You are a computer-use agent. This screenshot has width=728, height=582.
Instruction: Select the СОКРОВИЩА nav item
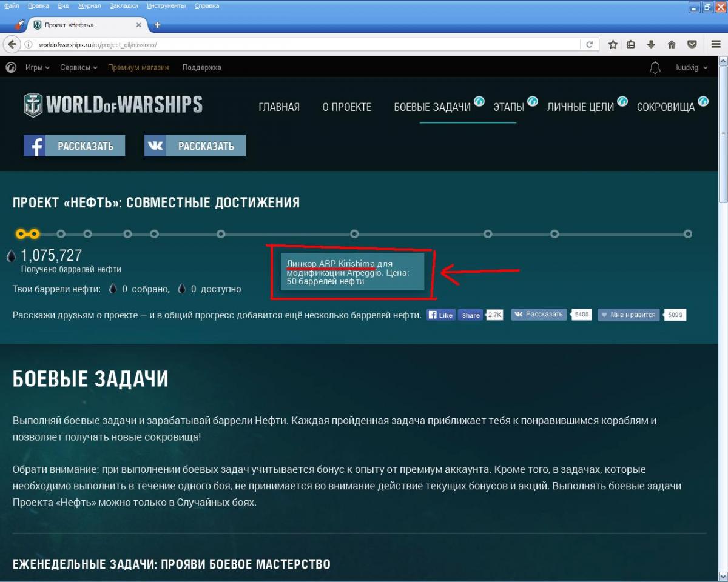(666, 107)
